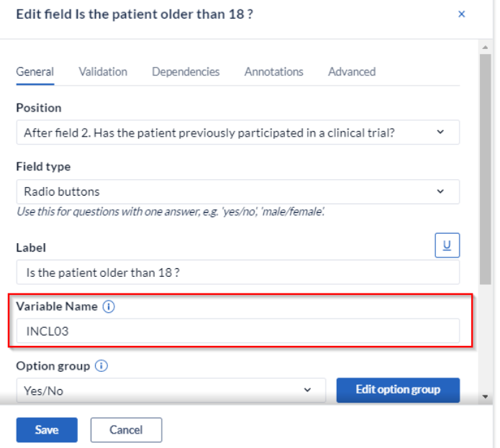Switch to the General tab
Image resolution: width=500 pixels, height=448 pixels.
(x=35, y=72)
